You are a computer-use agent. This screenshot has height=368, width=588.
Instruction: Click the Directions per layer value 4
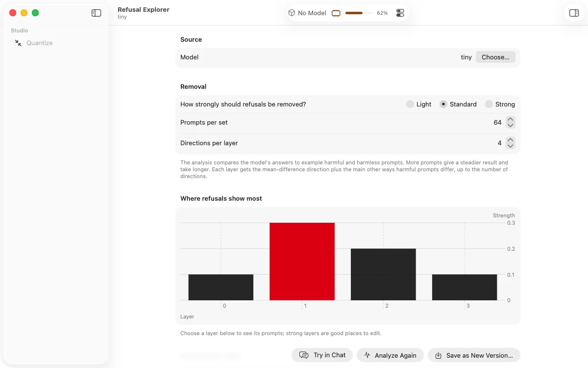click(x=500, y=143)
